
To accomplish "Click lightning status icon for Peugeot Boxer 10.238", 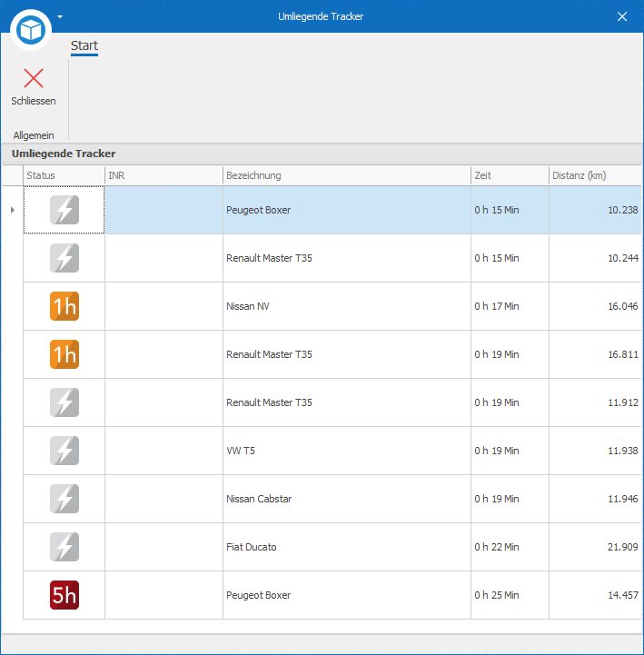I will [64, 210].
